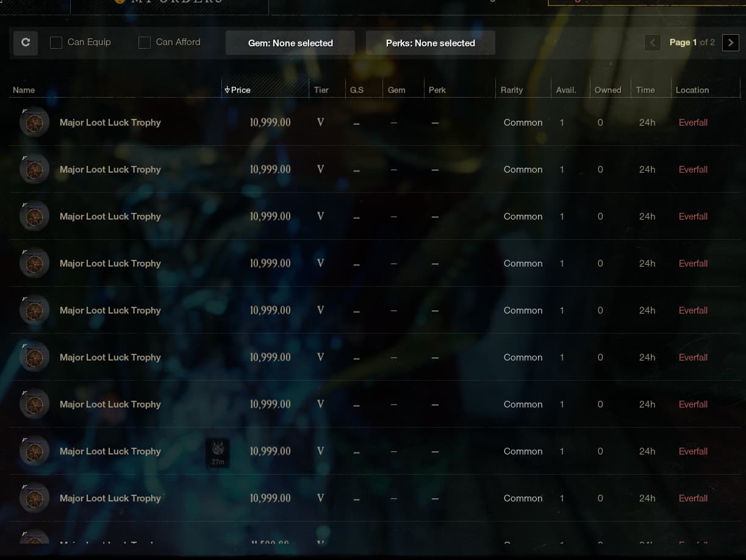
Task: Click the refresh listings icon
Action: [x=26, y=43]
